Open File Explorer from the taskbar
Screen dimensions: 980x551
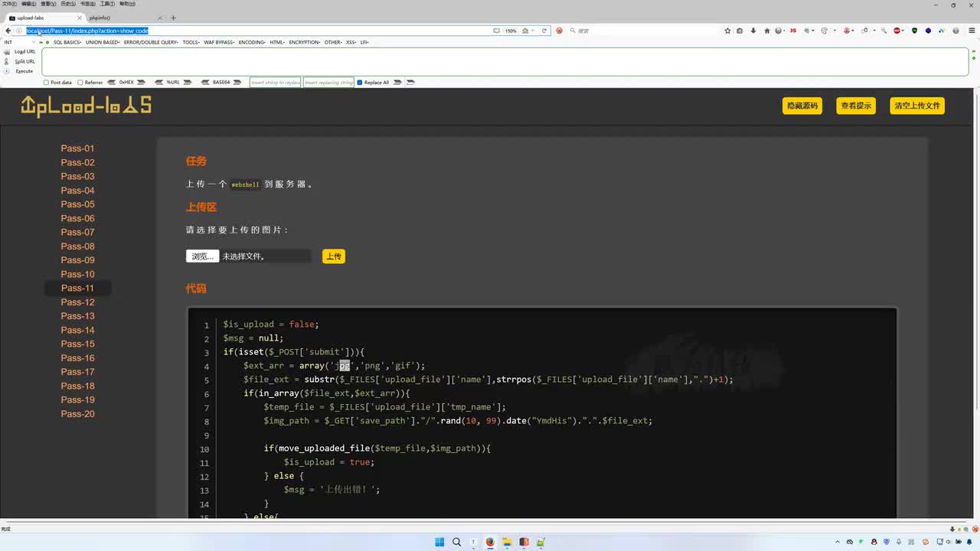point(507,542)
